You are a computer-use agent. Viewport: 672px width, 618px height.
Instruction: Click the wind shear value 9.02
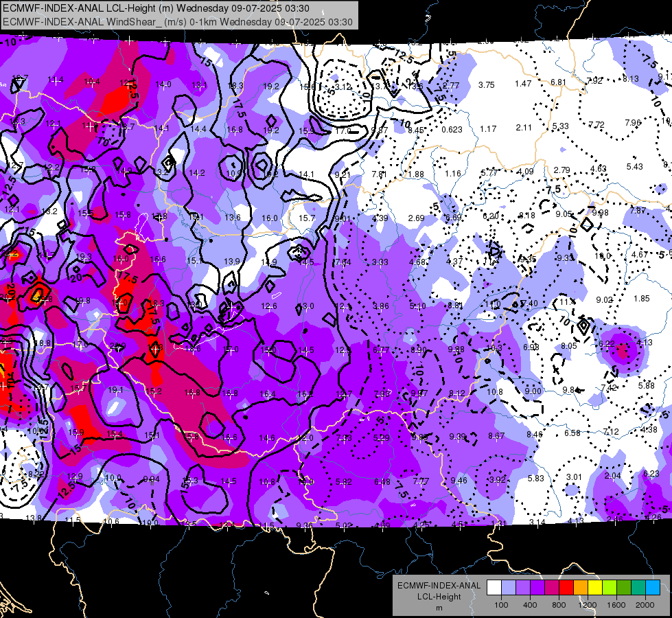coord(604,300)
